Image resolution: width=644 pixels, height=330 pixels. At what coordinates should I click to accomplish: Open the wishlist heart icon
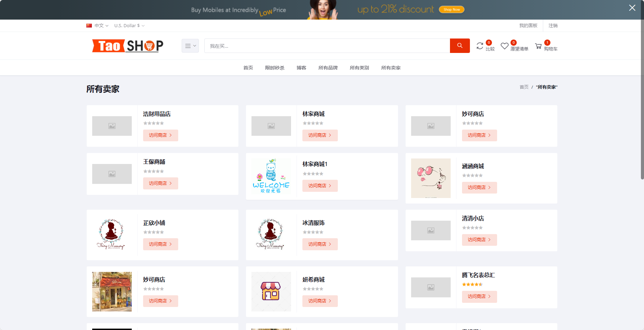coord(504,46)
